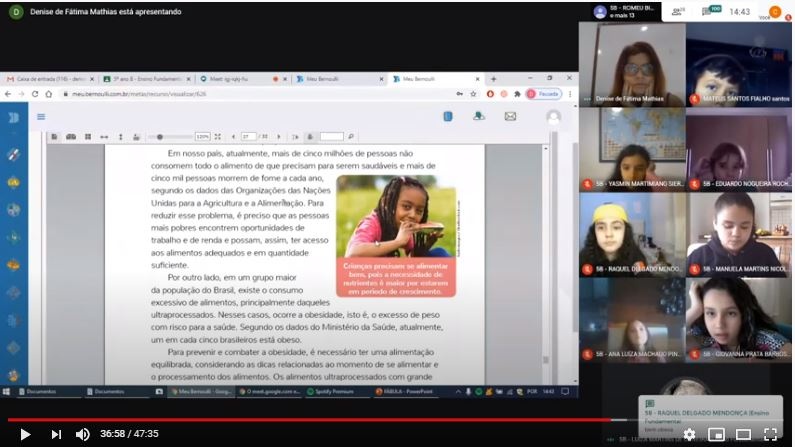795x447 pixels.
Task: Go to previous page in reader
Action: [233, 137]
